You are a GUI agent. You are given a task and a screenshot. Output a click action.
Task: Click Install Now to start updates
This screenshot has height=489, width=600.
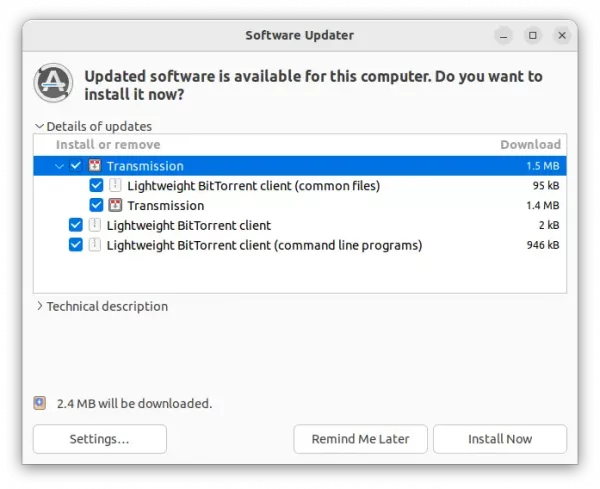click(x=499, y=439)
